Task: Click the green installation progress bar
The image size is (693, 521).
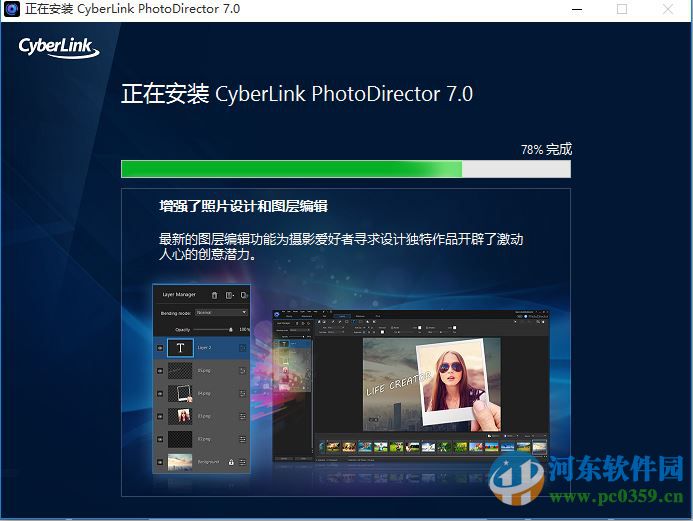Action: 346,169
